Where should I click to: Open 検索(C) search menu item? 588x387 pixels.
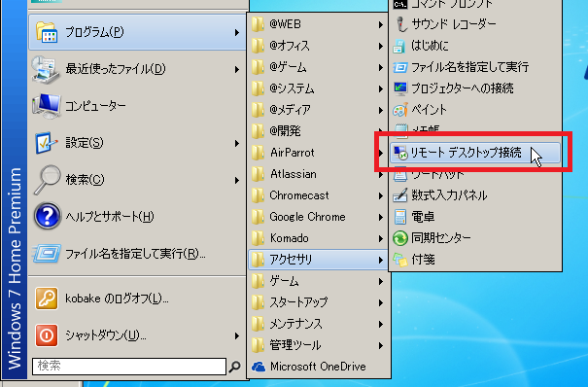[x=137, y=180]
